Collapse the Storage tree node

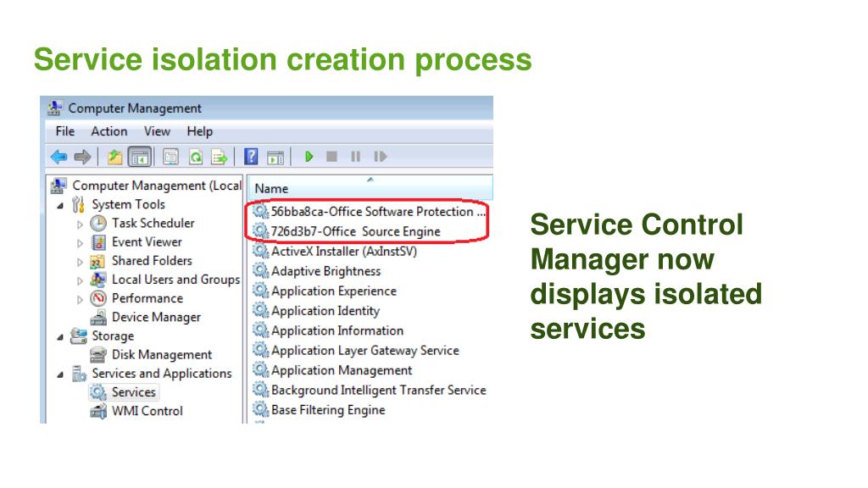60,337
